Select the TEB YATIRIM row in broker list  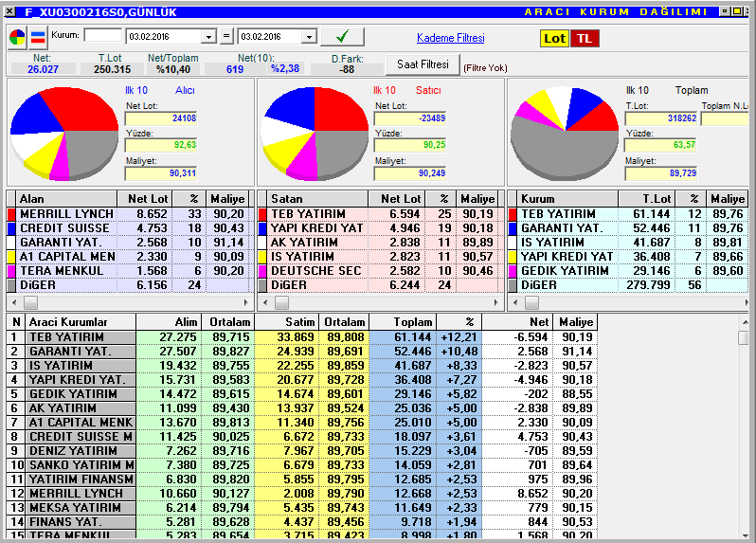(x=302, y=337)
